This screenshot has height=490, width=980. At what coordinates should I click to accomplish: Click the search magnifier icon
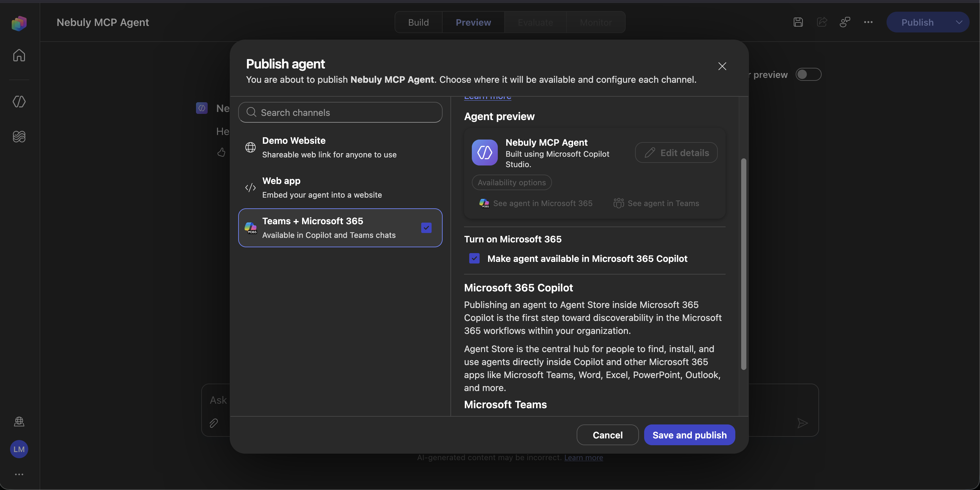click(251, 112)
